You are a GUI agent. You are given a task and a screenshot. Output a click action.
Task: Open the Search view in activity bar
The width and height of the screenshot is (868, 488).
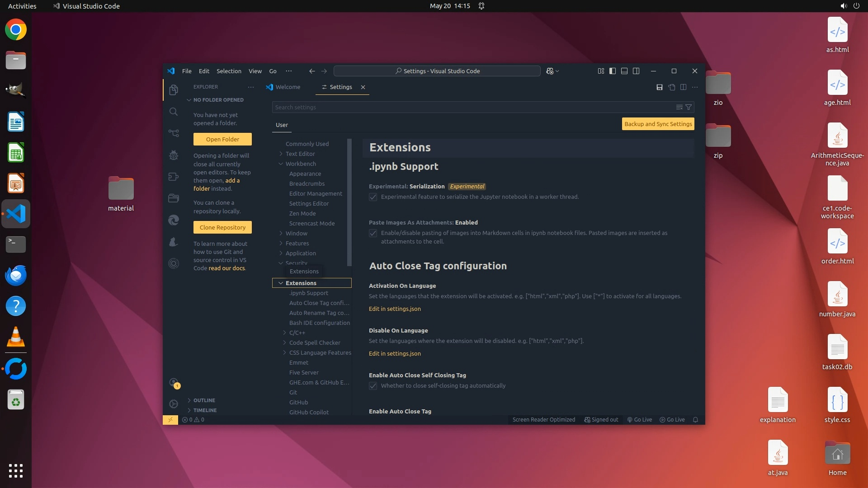click(174, 112)
